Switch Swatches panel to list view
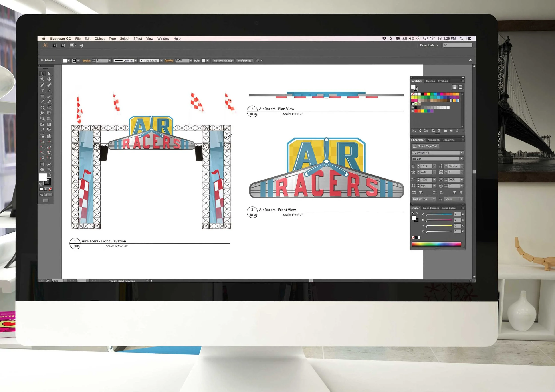 point(455,87)
